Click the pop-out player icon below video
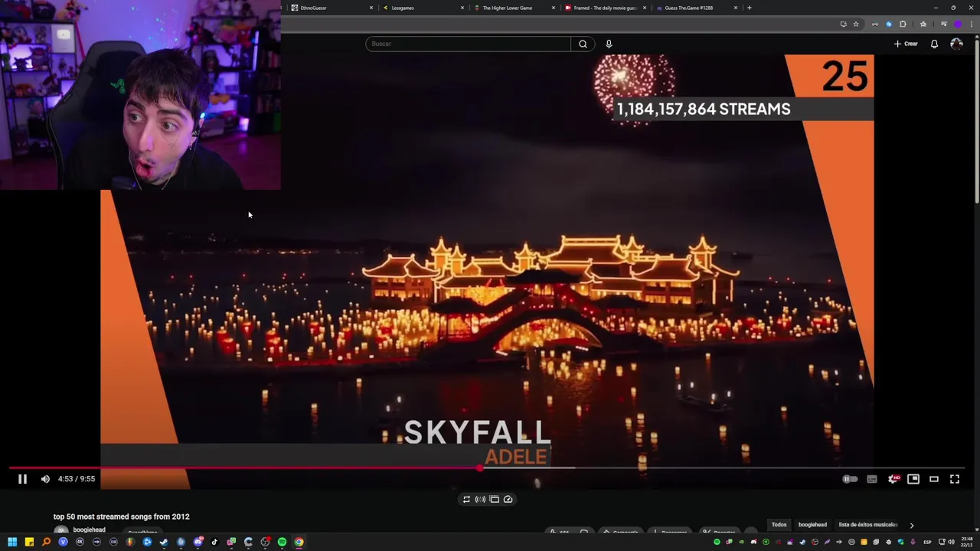Viewport: 980px width, 551px height. tap(494, 499)
